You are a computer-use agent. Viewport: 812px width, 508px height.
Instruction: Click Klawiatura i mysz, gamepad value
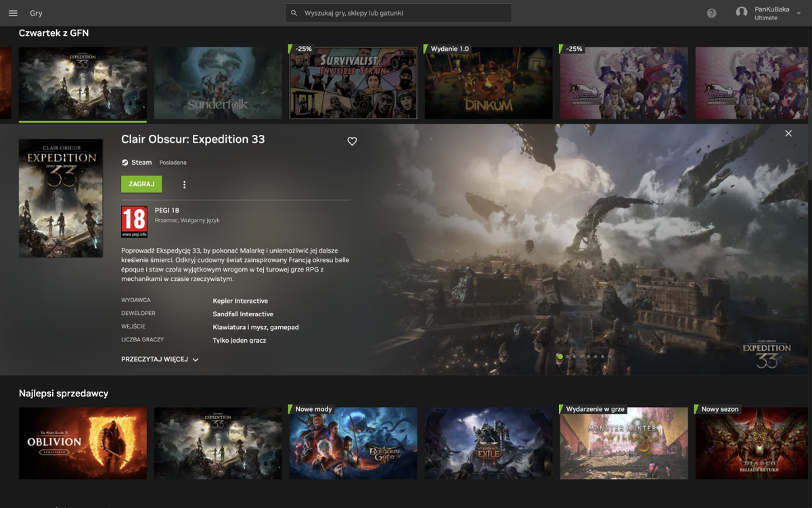tap(256, 327)
